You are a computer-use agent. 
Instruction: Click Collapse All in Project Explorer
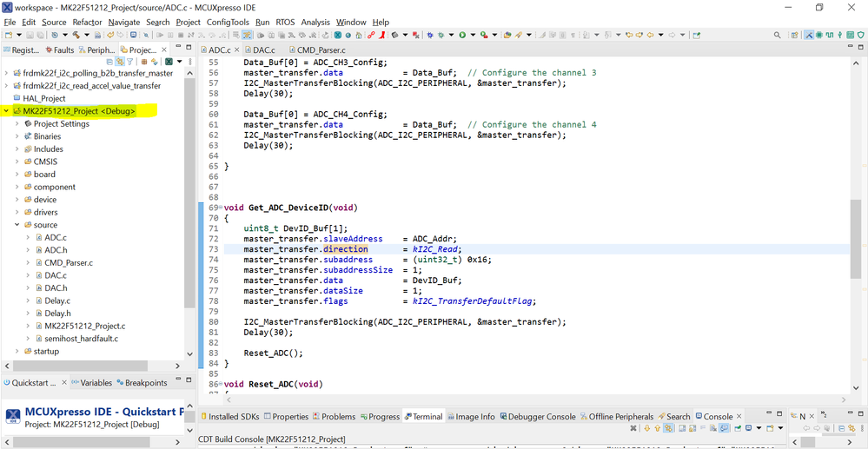109,61
